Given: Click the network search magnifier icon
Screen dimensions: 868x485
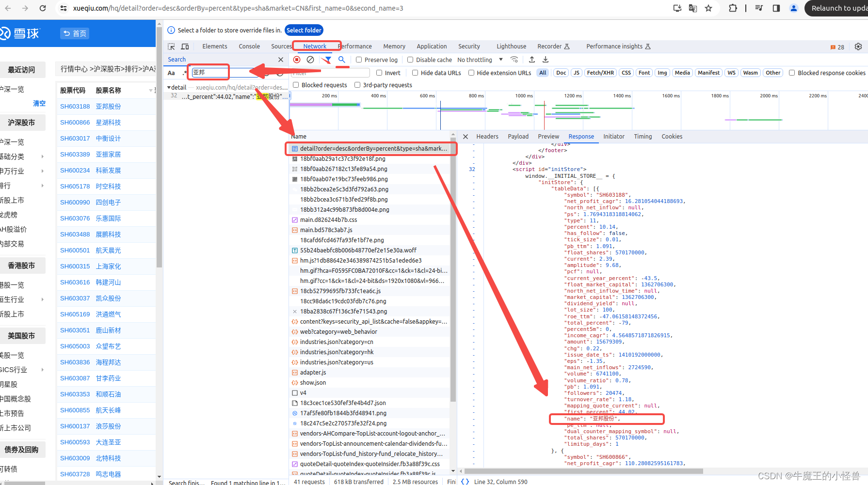Looking at the screenshot, I should coord(342,60).
